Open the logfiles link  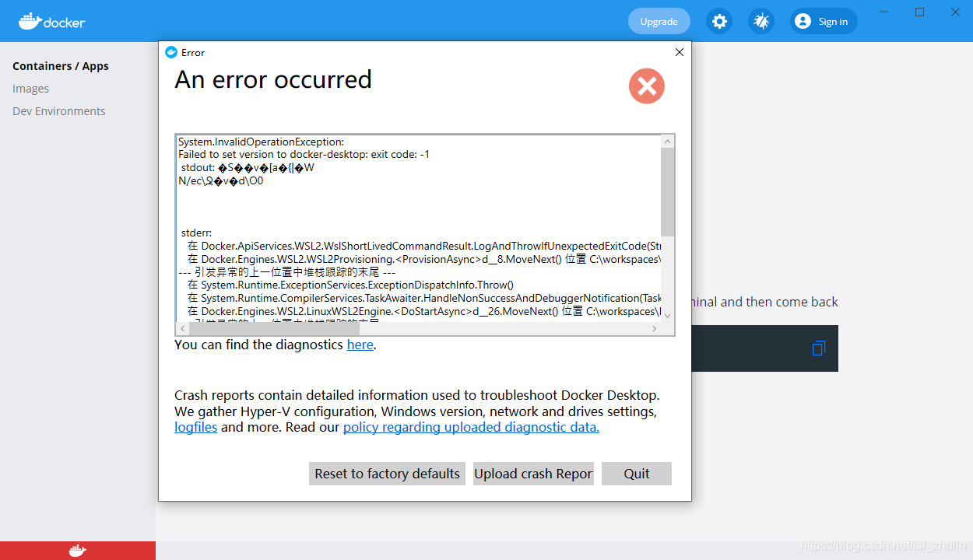pyautogui.click(x=196, y=427)
